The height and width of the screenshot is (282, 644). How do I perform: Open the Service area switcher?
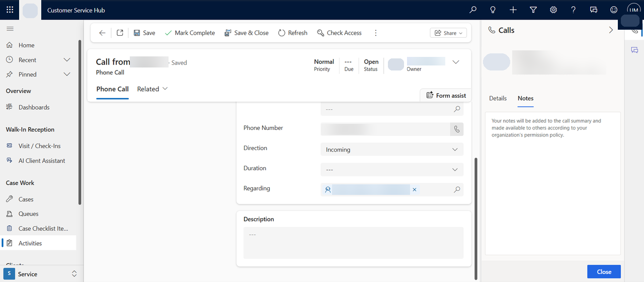coord(42,274)
